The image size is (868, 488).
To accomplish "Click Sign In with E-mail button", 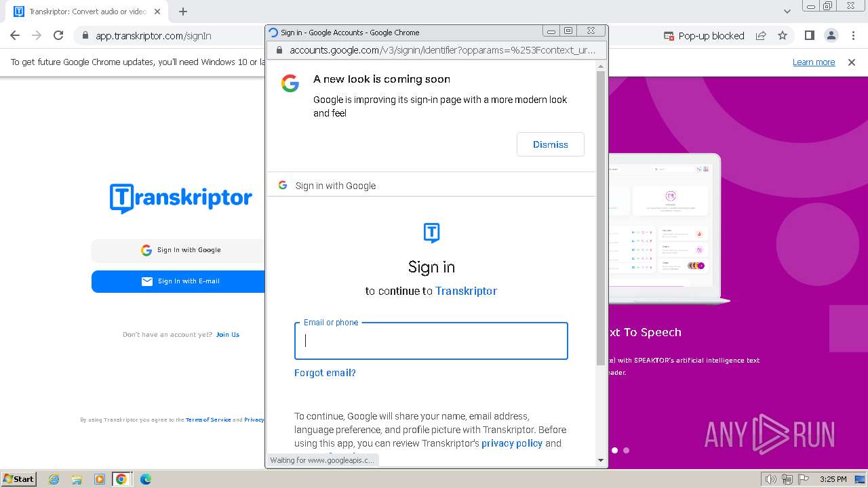I will [x=178, y=281].
